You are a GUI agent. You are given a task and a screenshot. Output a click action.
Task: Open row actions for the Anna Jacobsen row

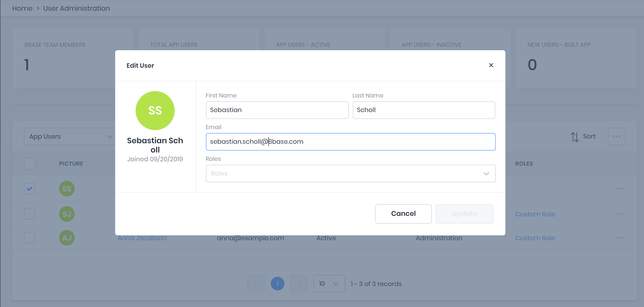[x=620, y=238]
